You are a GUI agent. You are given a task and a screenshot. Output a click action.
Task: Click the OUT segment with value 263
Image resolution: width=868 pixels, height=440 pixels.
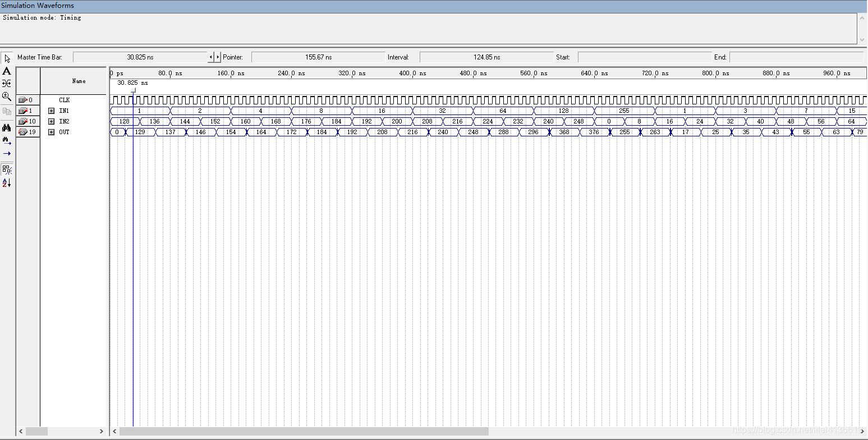click(655, 132)
